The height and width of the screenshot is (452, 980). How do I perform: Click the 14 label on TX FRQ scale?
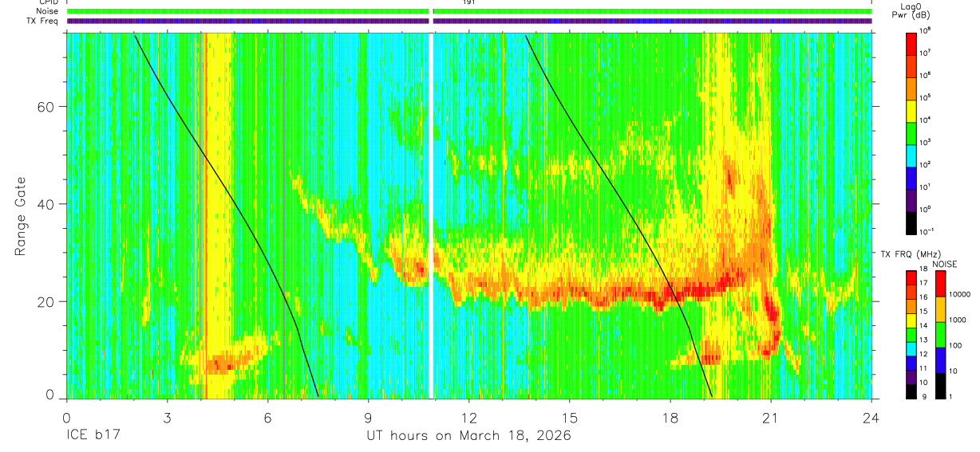[924, 325]
